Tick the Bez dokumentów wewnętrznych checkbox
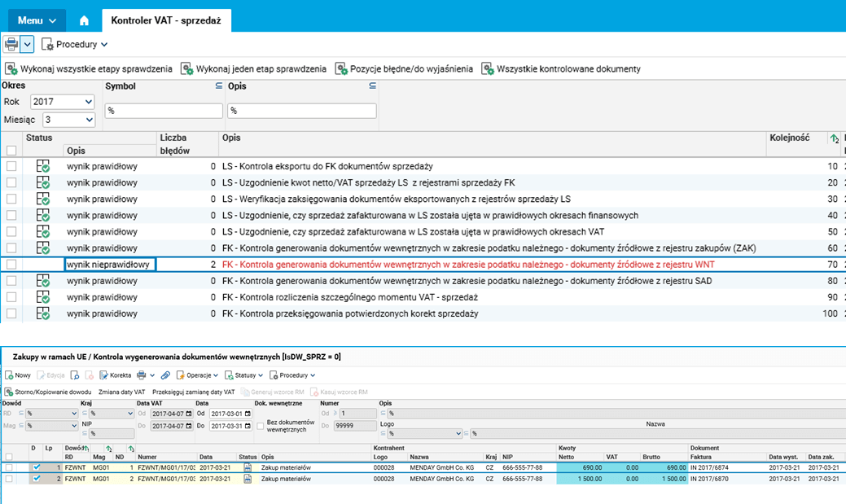The width and height of the screenshot is (846, 504). [260, 426]
